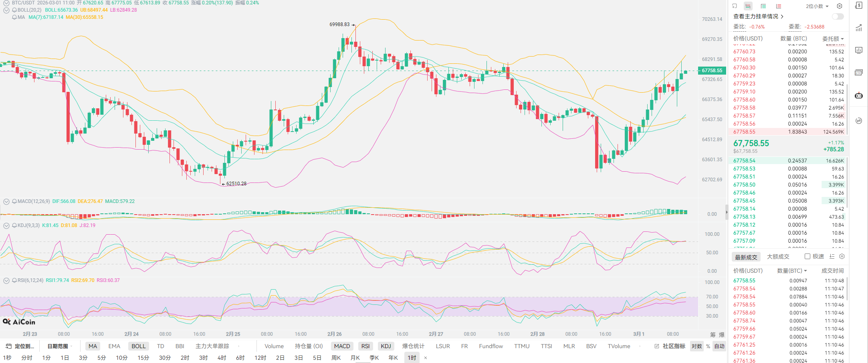Open the 2位小数 decimal dropdown
This screenshot has height=363, width=868.
pyautogui.click(x=817, y=6)
